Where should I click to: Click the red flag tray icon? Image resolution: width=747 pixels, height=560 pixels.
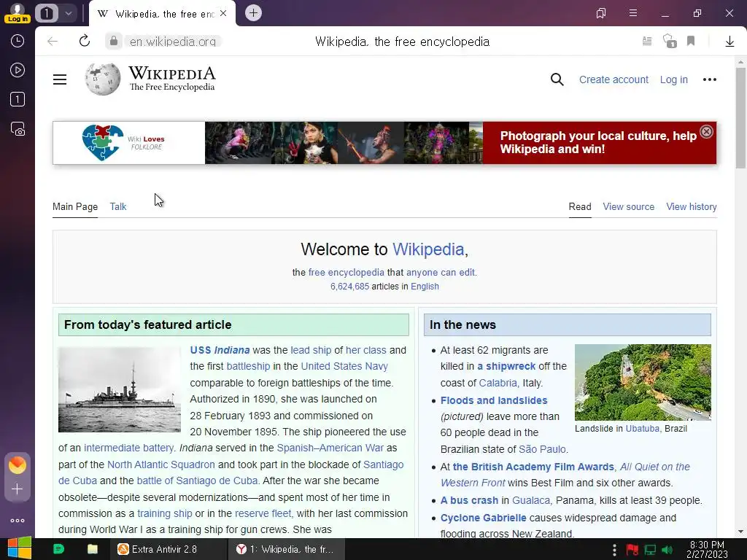(632, 550)
